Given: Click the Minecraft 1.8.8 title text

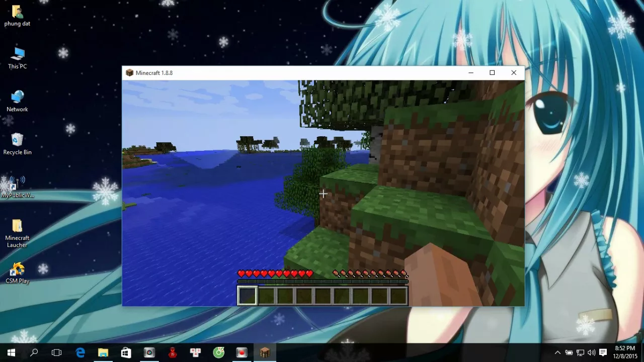Looking at the screenshot, I should [x=154, y=73].
